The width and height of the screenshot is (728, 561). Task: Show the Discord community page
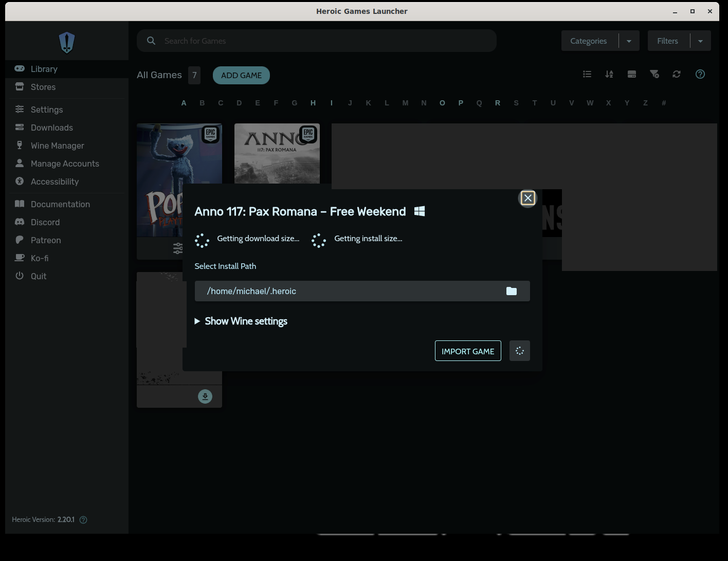[45, 222]
